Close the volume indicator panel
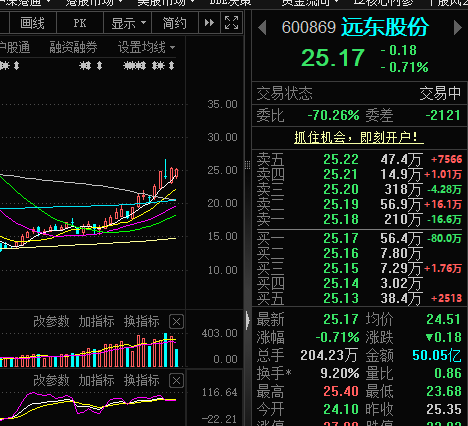 [x=176, y=322]
